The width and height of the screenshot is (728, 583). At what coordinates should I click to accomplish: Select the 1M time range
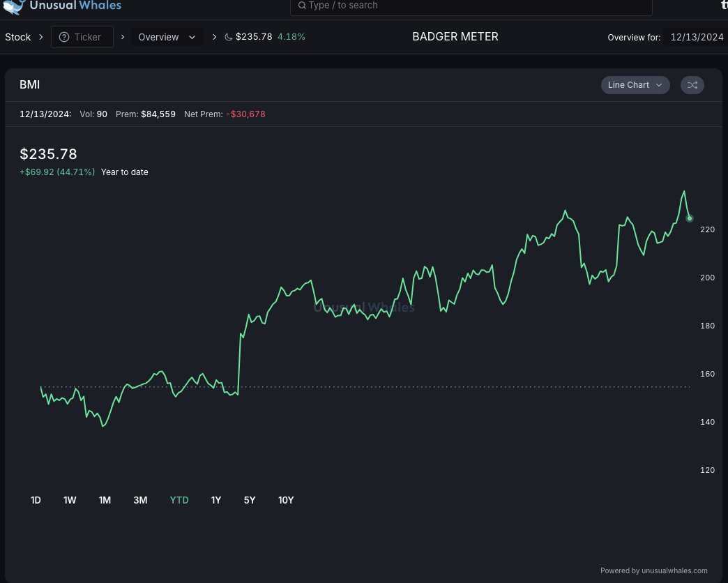105,500
